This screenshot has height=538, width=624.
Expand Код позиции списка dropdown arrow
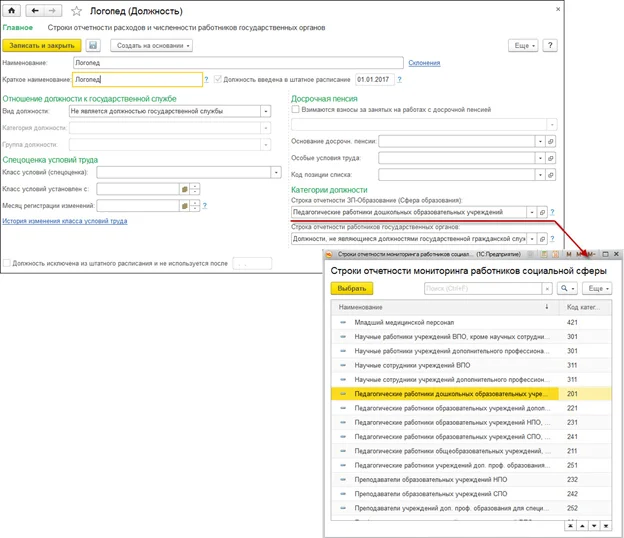[x=540, y=175]
